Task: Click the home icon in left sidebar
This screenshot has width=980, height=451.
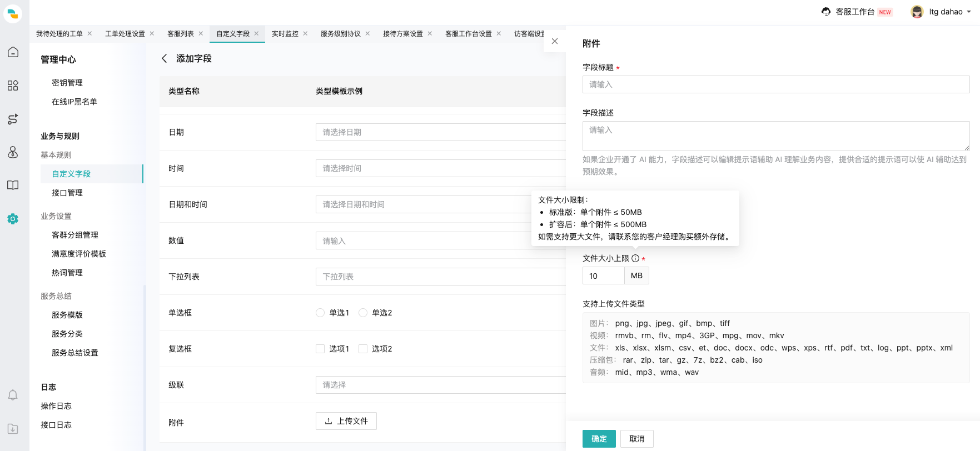Action: coord(13,52)
